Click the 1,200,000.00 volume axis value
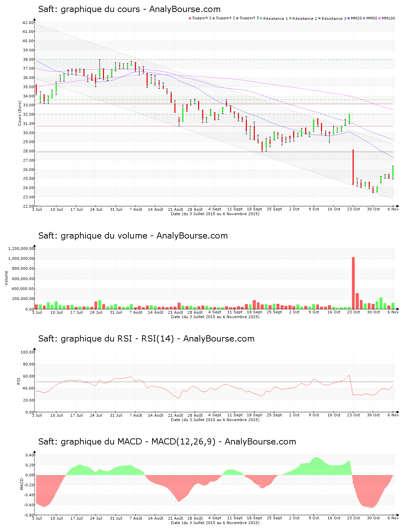 21,248
